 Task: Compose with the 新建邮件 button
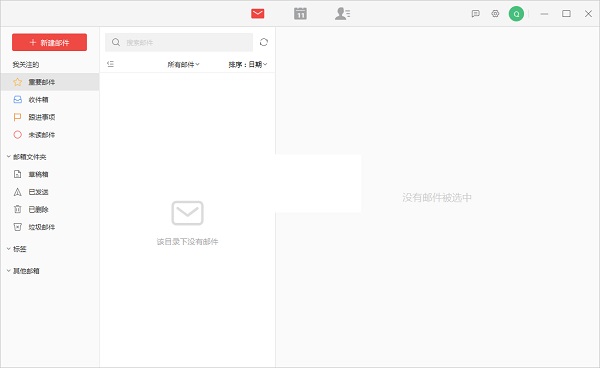point(49,42)
